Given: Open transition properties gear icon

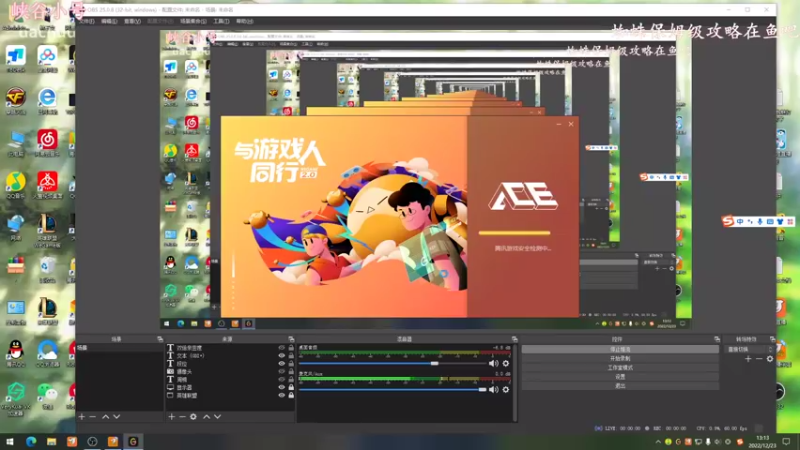Looking at the screenshot, I should click(770, 359).
